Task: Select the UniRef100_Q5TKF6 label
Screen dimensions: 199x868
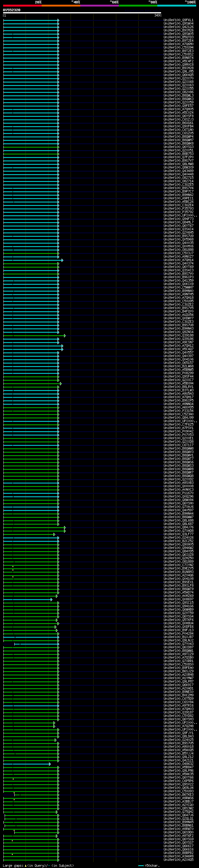Action: pyautogui.click(x=178, y=620)
